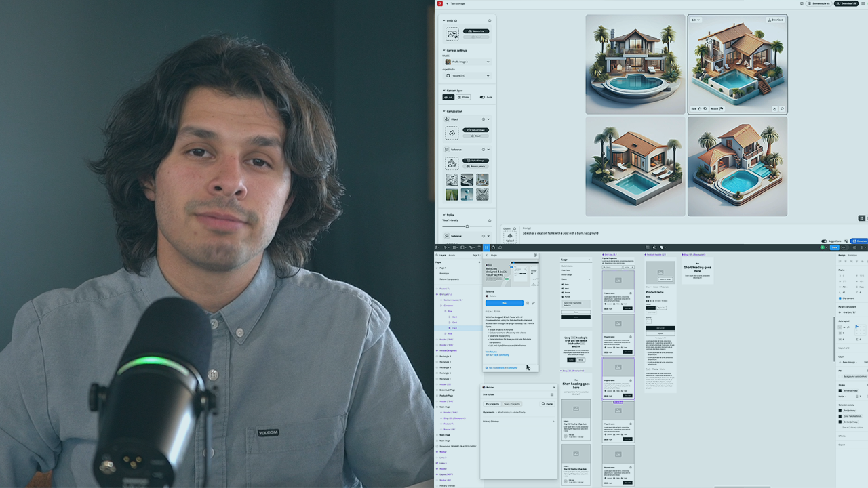Toggle the Auto content type switch

[483, 97]
